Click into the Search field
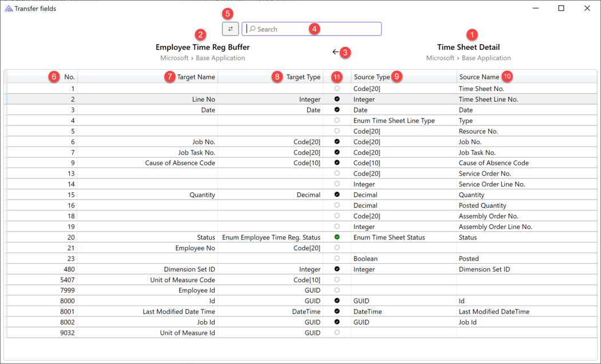 pos(311,29)
